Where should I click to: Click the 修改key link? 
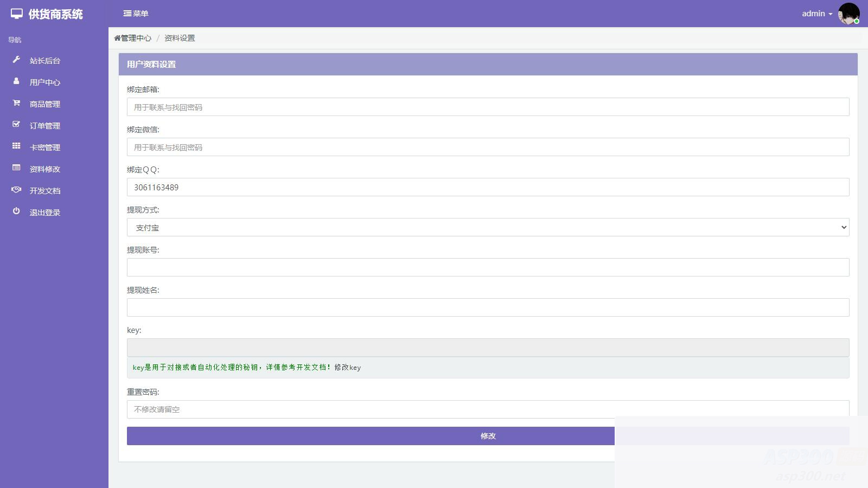click(x=347, y=368)
